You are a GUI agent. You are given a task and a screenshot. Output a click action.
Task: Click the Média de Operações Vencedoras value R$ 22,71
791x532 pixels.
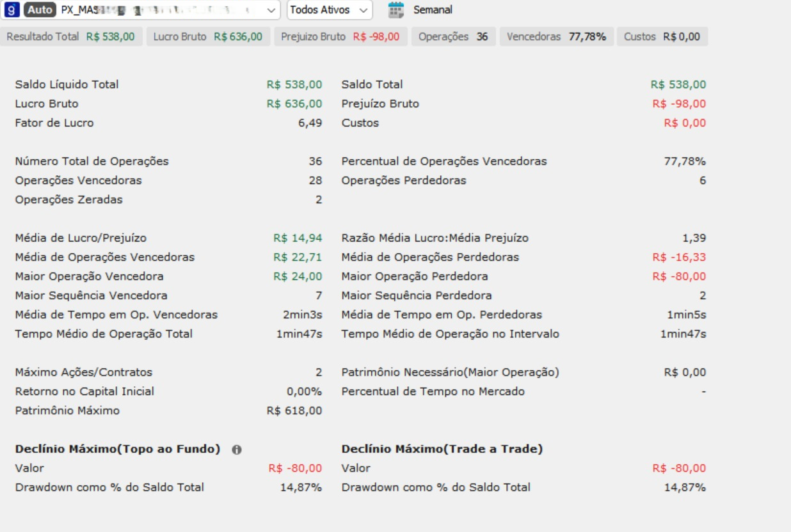(x=298, y=257)
